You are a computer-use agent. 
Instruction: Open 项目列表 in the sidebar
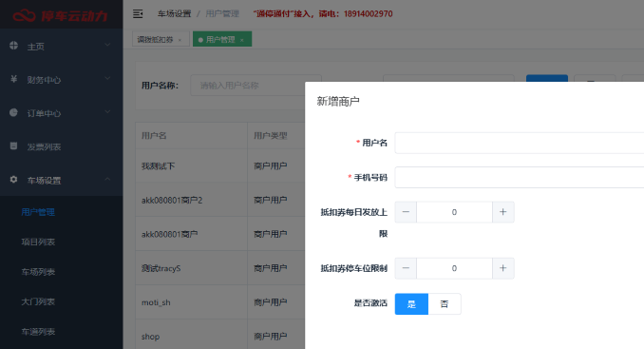pos(38,242)
